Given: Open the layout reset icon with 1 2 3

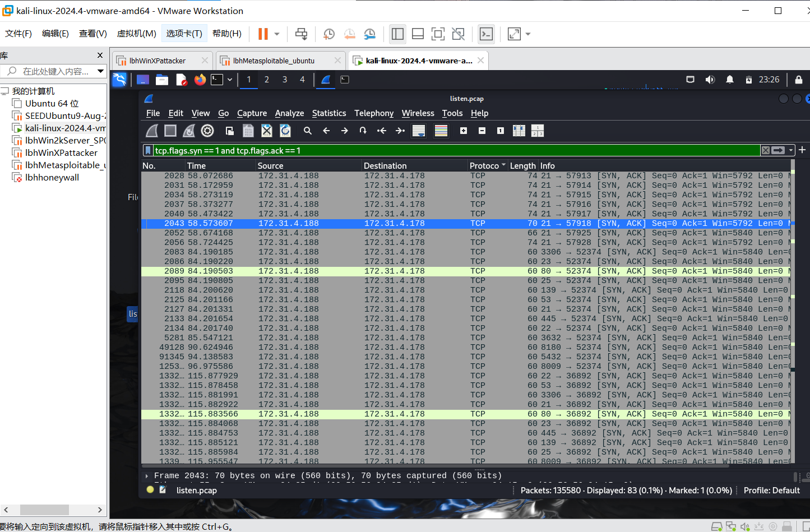Looking at the screenshot, I should pos(538,131).
